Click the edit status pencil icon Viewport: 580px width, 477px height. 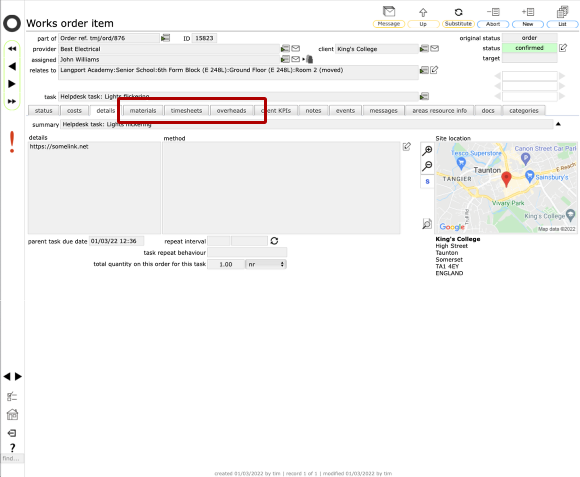[x=563, y=48]
